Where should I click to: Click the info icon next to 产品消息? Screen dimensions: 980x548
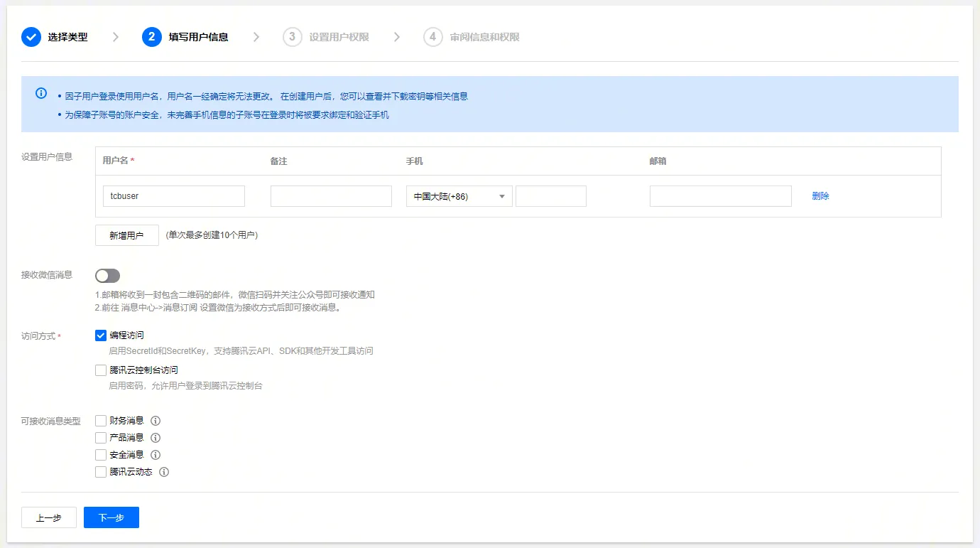[156, 438]
